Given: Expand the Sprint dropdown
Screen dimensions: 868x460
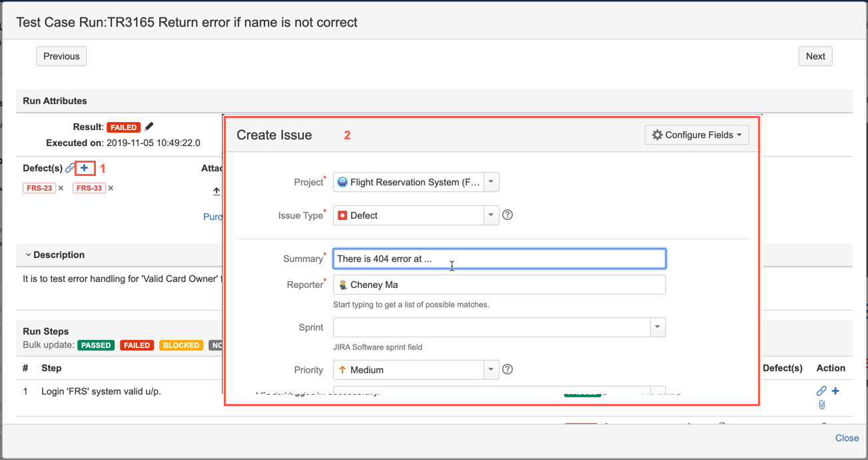Looking at the screenshot, I should 657,327.
